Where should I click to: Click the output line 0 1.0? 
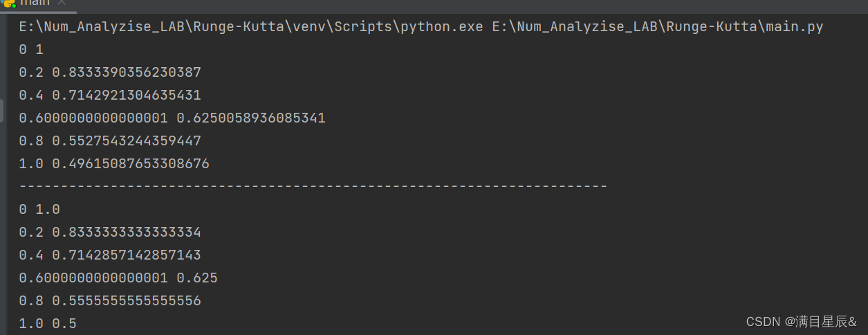point(39,209)
